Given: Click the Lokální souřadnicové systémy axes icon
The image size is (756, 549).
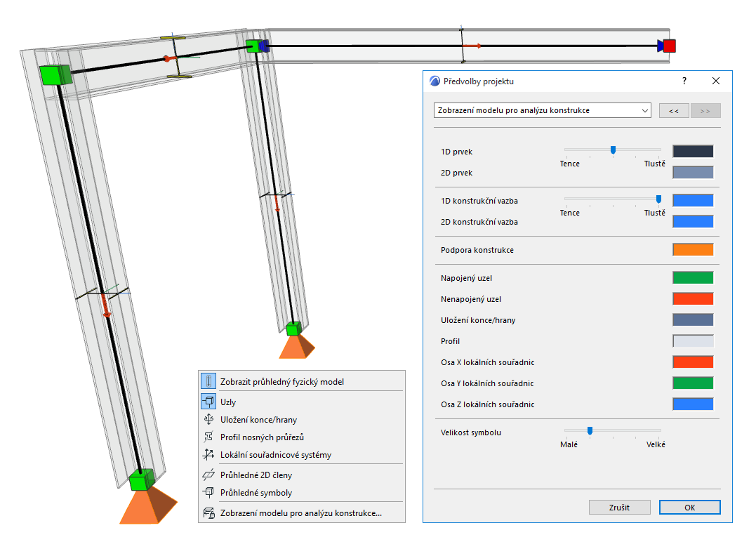Looking at the screenshot, I should [208, 454].
